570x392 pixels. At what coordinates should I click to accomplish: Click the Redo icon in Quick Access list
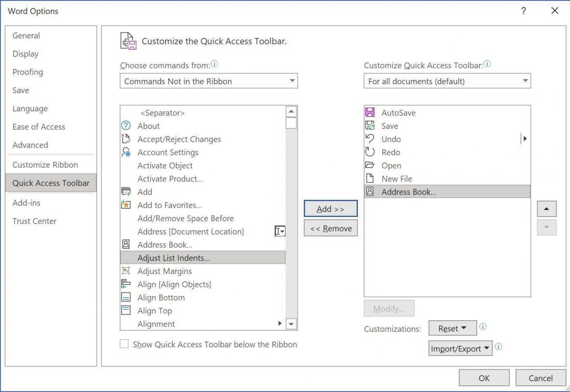pyautogui.click(x=370, y=152)
